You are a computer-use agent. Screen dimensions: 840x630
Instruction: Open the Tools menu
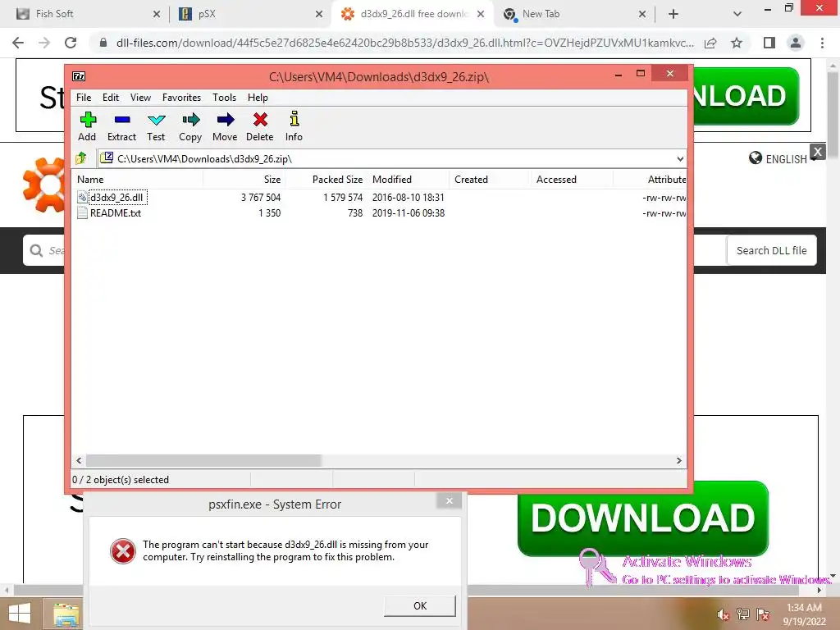point(224,98)
